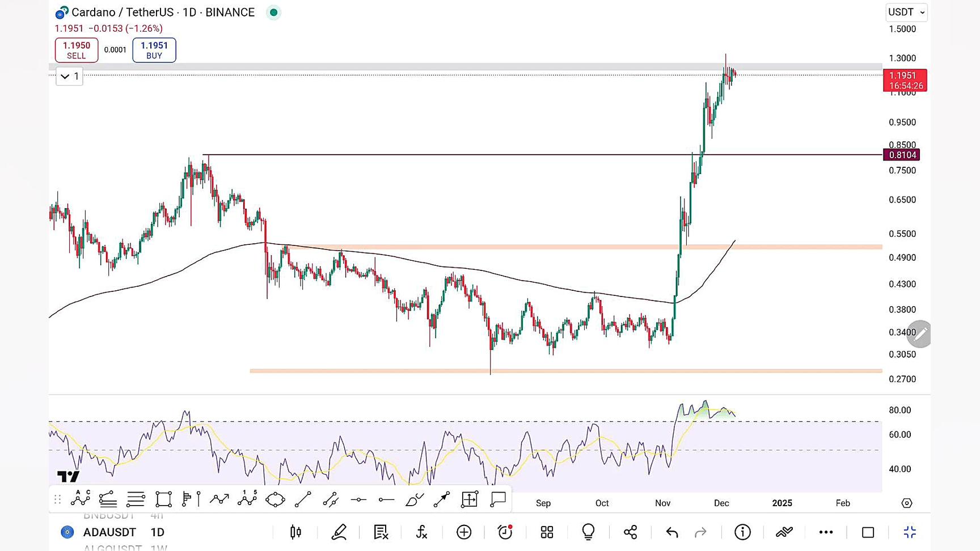Open the candlestick chart type selector
Screen dimensions: 980x551
coord(295,532)
